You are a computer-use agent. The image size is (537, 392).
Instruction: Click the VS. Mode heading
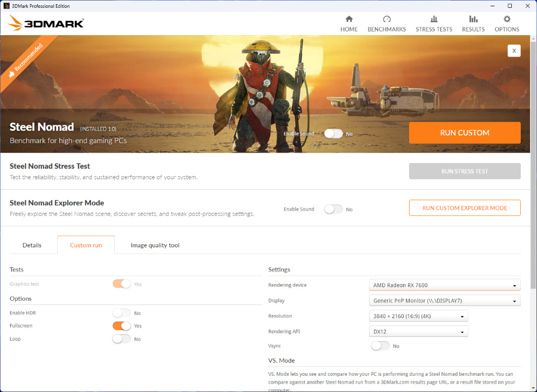point(282,361)
